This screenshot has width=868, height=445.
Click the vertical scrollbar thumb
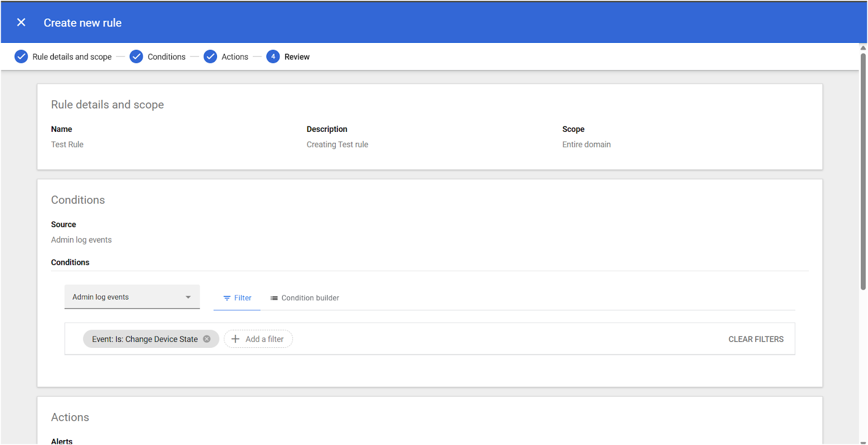(x=863, y=171)
